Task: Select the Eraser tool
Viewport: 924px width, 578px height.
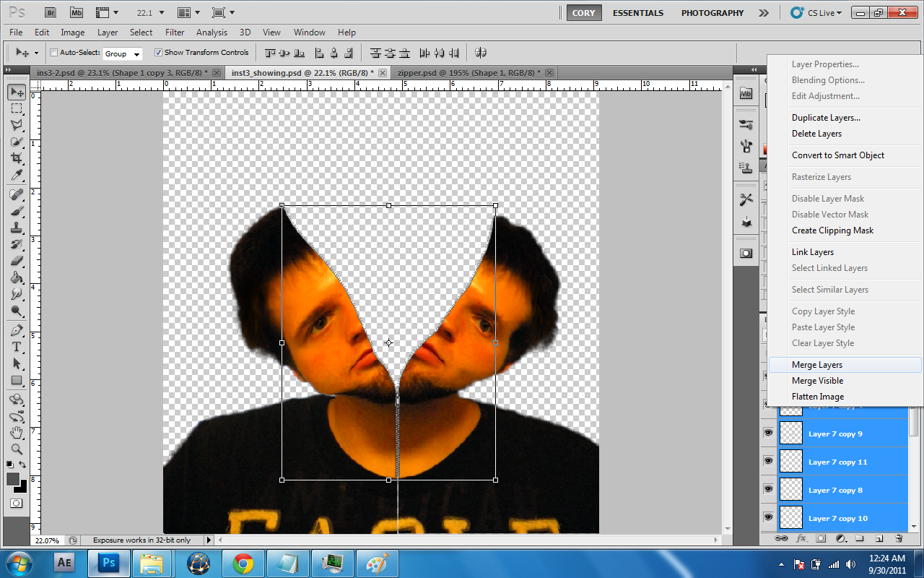Action: (17, 261)
